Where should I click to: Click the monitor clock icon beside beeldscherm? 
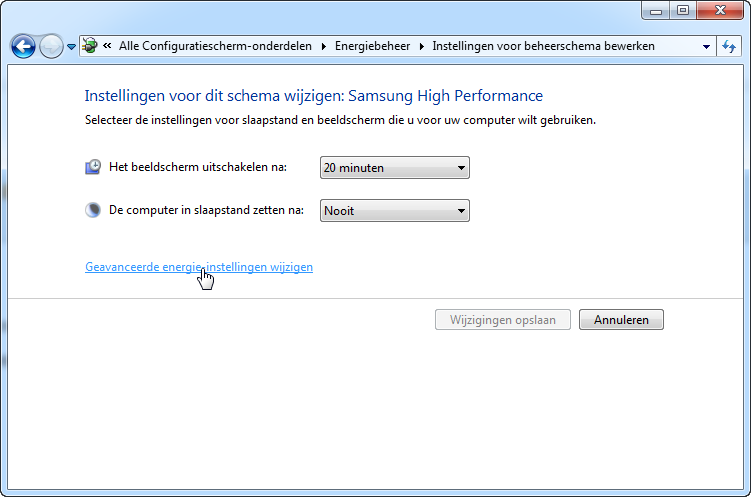93,167
